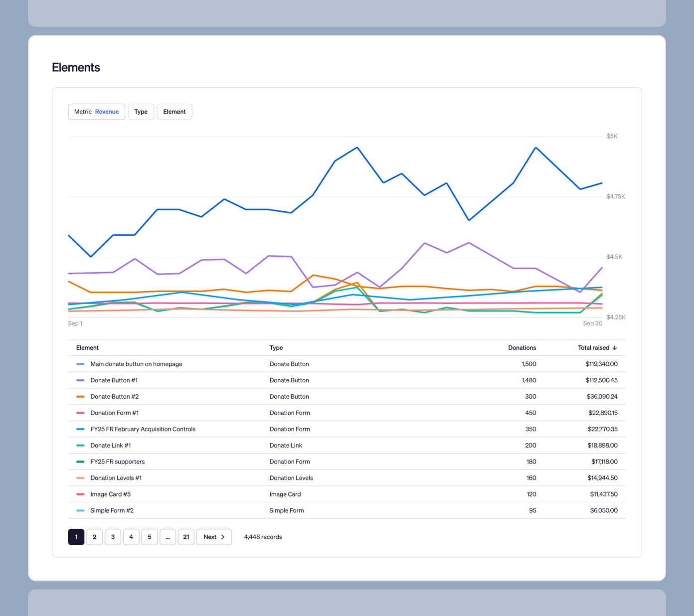The width and height of the screenshot is (694, 616).
Task: Click the sort arrow next to Total raised
Action: tap(614, 348)
